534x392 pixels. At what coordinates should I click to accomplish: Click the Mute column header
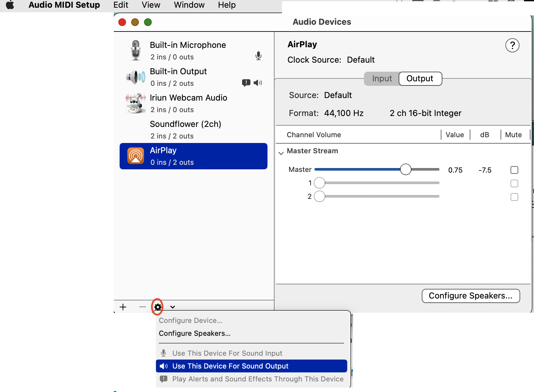pos(513,135)
